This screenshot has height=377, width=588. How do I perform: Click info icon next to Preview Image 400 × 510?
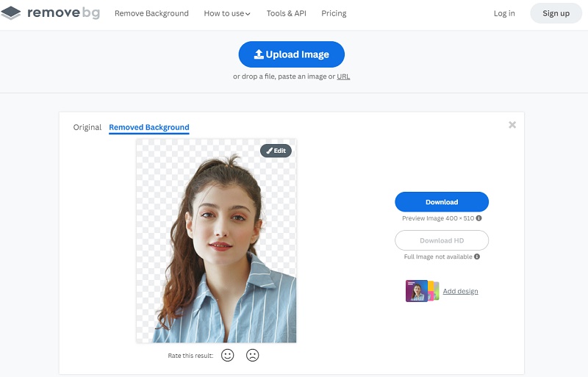(479, 218)
